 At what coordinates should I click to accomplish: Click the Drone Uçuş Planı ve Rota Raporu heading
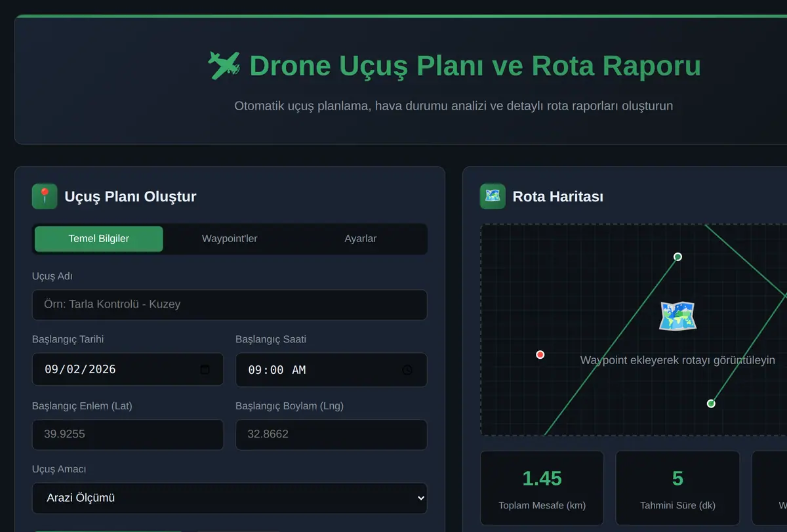475,66
